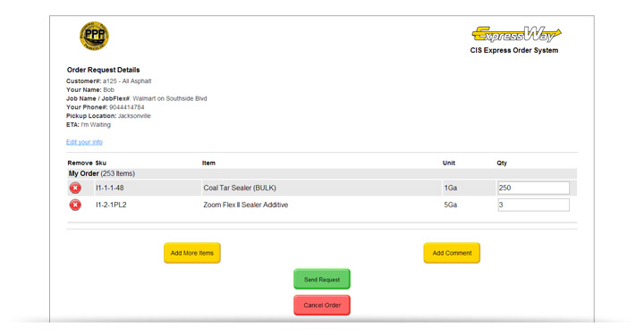Screen dimensions: 644x335
Task: Click SKU I1-2-1PL2
Action: pyautogui.click(x=111, y=205)
